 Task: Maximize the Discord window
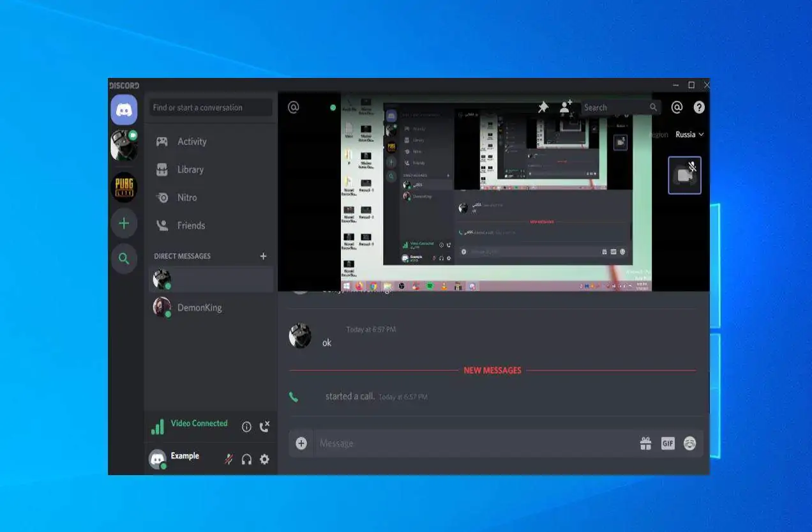(x=691, y=85)
